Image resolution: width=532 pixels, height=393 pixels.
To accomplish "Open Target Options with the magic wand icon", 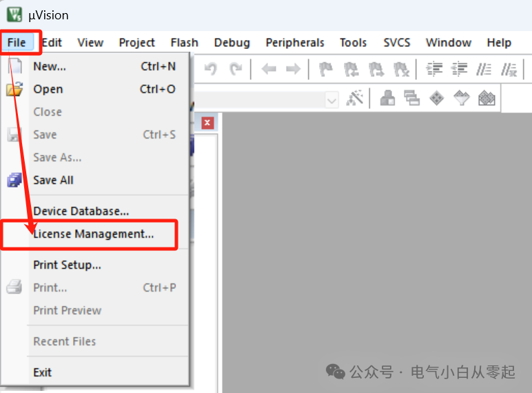I will [x=355, y=99].
